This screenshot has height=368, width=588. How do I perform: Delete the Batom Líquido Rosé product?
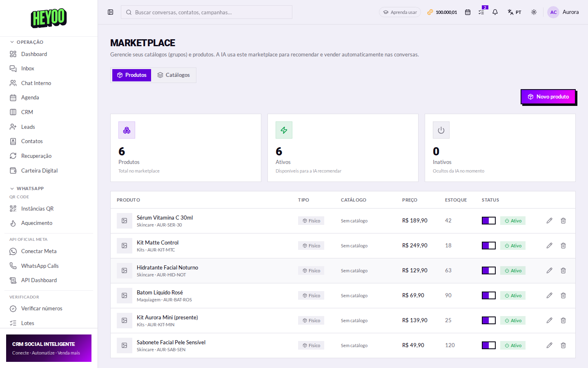tap(563, 296)
